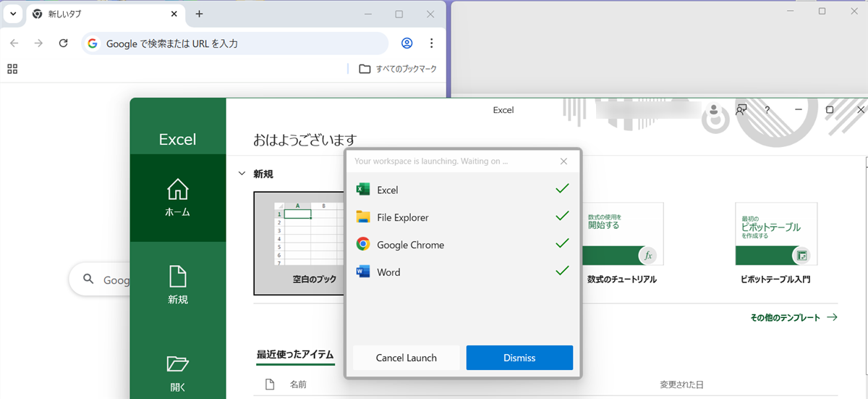Click the Google Chrome icon in dialog
Viewport: 868px width, 399px height.
pyautogui.click(x=363, y=245)
